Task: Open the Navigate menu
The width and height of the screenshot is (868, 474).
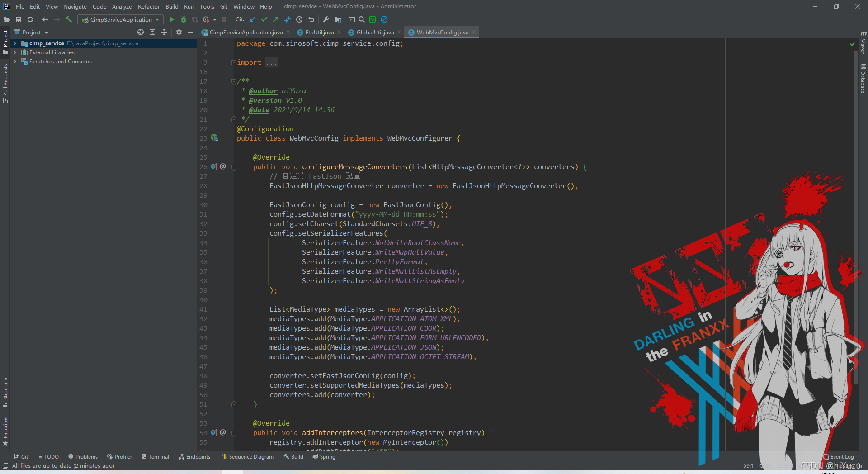Action: (x=75, y=6)
